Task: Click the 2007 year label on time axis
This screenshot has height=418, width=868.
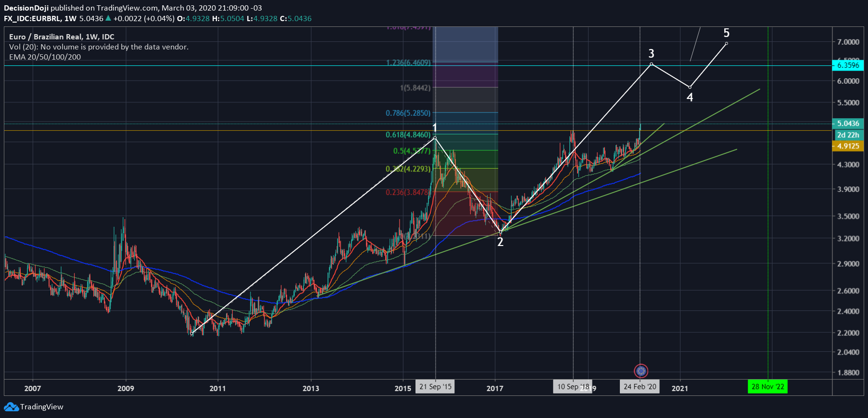Action: (x=33, y=388)
